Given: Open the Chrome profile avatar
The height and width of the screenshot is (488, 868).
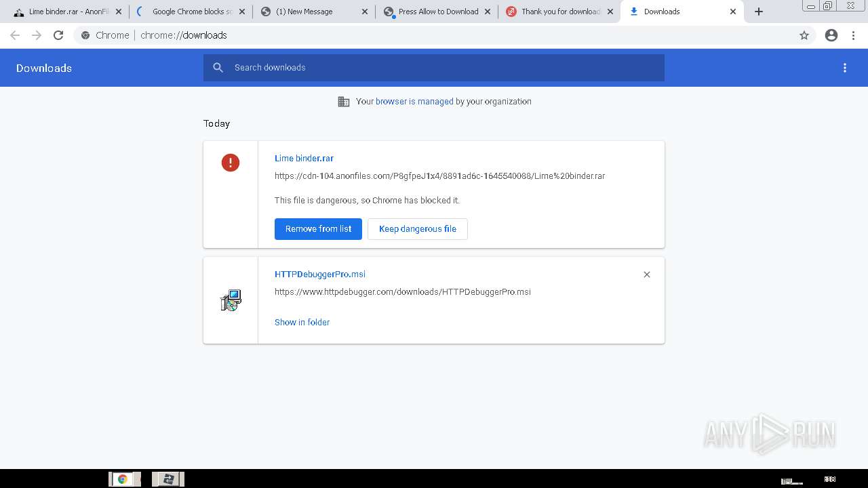Looking at the screenshot, I should click(831, 35).
